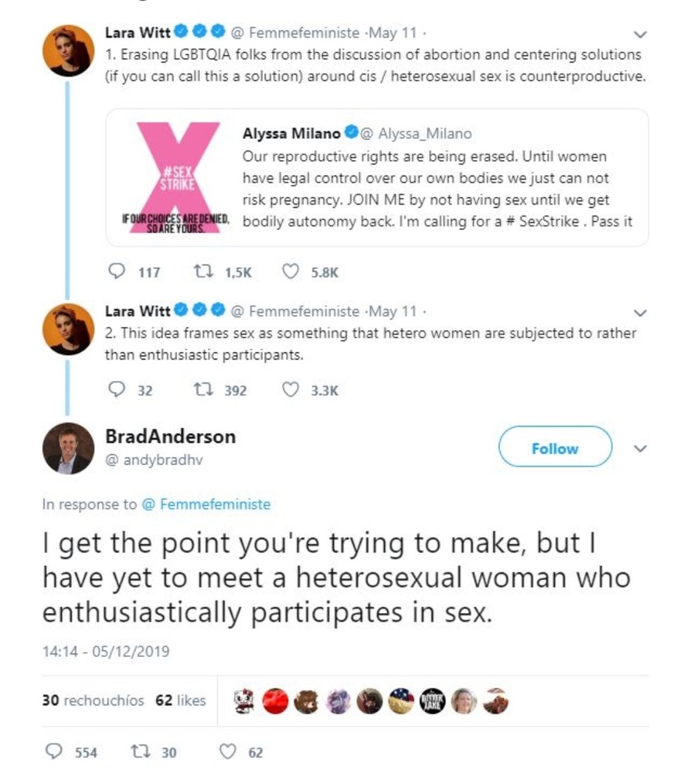Expand options chevron on first tweet
The width and height of the screenshot is (696, 784).
point(640,35)
